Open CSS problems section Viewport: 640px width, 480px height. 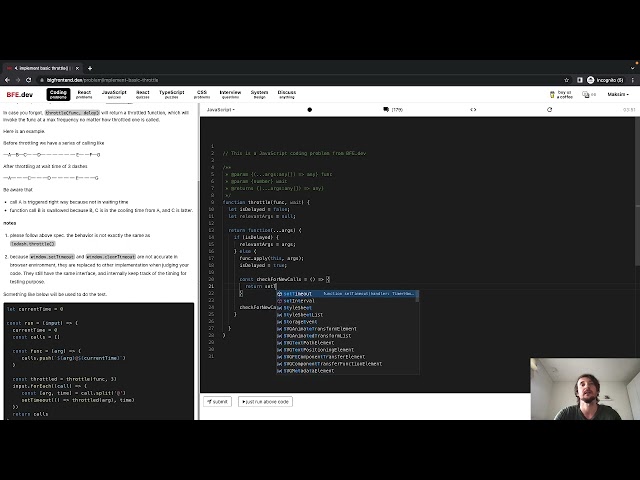pos(202,94)
